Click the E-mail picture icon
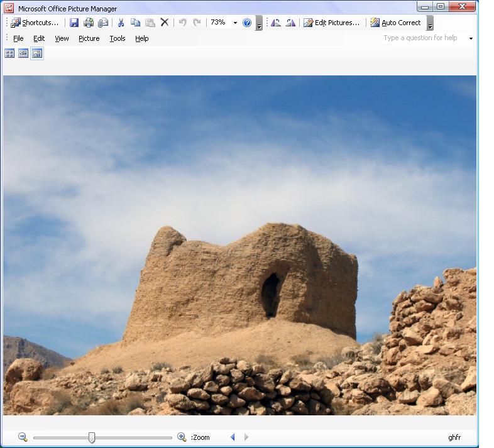Image resolution: width=494 pixels, height=448 pixels. pyautogui.click(x=103, y=23)
